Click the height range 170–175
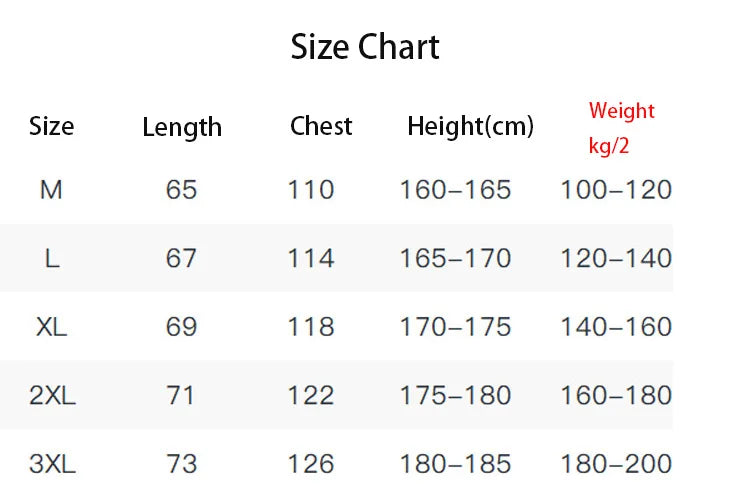The height and width of the screenshot is (500, 750). coord(455,327)
